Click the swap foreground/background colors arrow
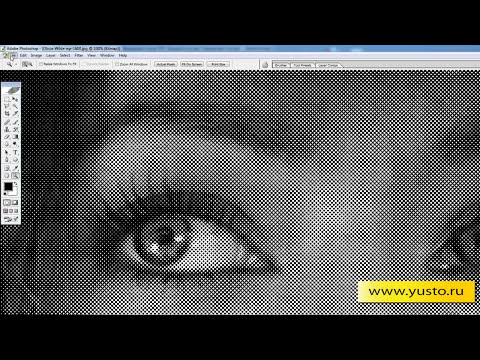 click(x=15, y=183)
